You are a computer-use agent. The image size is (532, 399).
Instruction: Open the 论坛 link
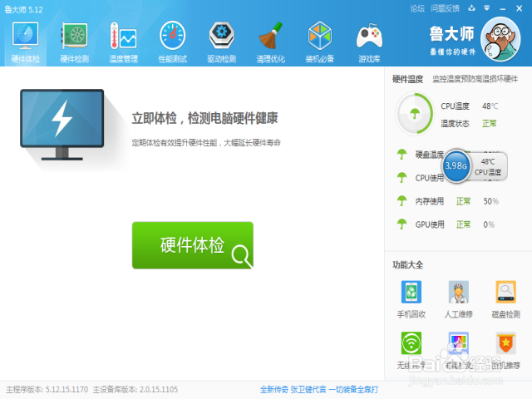(417, 8)
